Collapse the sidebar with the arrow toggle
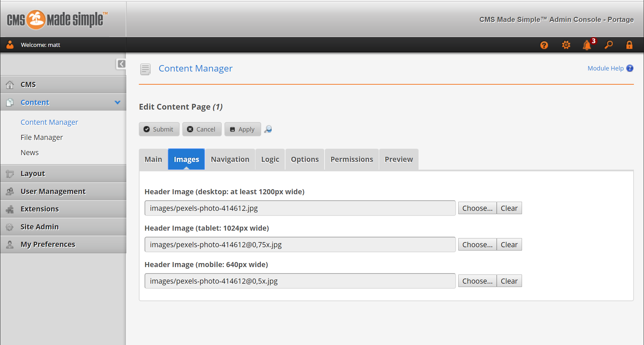The width and height of the screenshot is (644, 345). pyautogui.click(x=121, y=64)
